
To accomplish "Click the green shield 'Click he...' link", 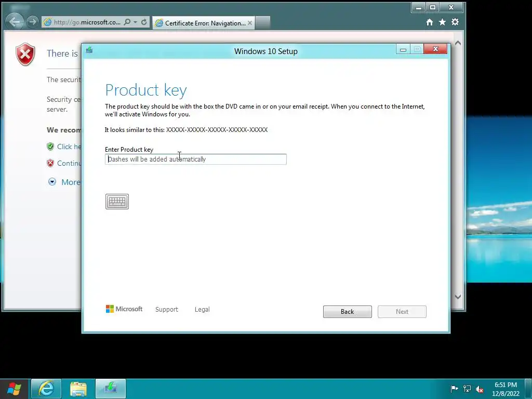I will pos(69,147).
